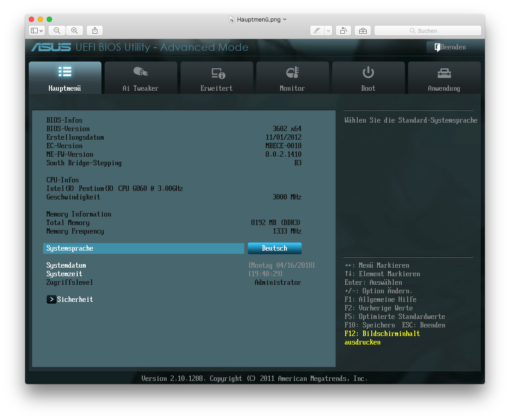Click the zoom out magnifier icon
510x420 pixels.
pos(57,31)
